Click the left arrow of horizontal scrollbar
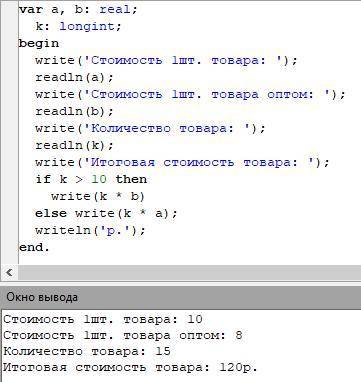This screenshot has width=361, height=382. [9, 273]
